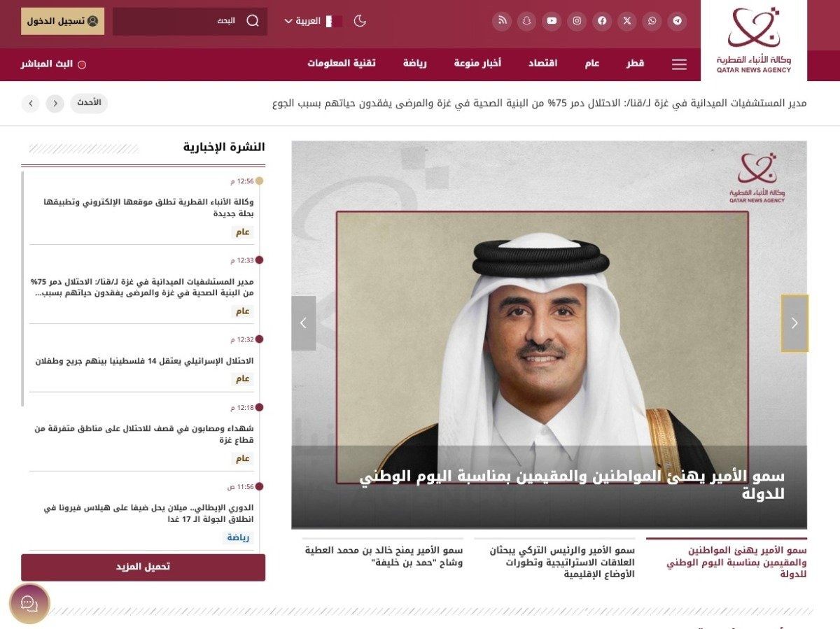Open QNA's YouTube channel icon
Viewport: 840px width, 629px height.
pos(552,21)
